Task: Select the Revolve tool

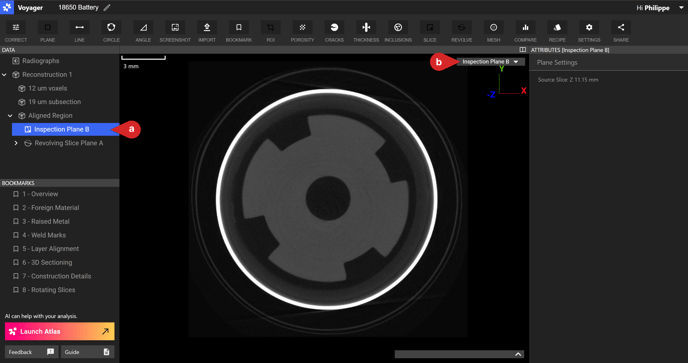Action: pyautogui.click(x=462, y=32)
